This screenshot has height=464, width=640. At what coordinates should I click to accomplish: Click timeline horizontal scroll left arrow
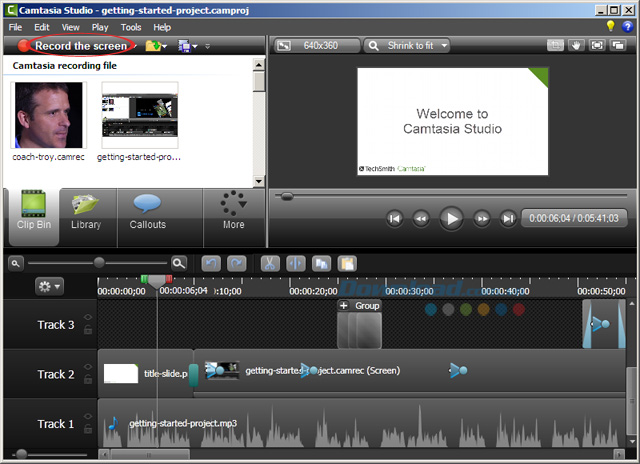pos(105,454)
